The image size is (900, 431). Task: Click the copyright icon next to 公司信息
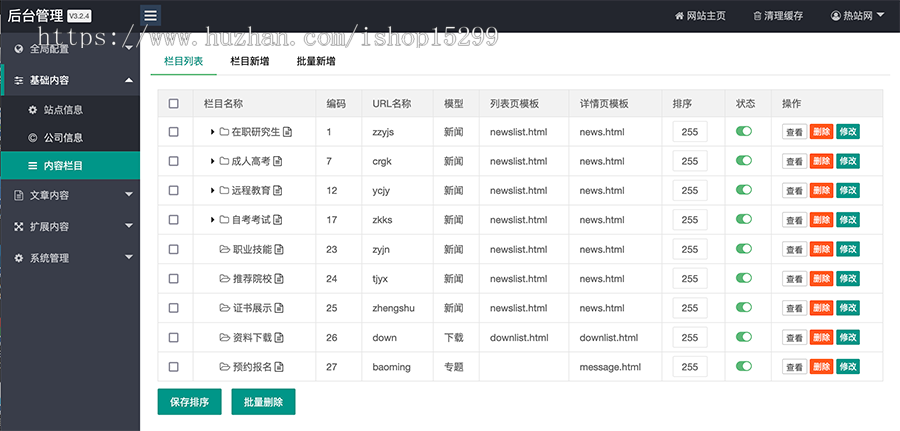pos(33,138)
